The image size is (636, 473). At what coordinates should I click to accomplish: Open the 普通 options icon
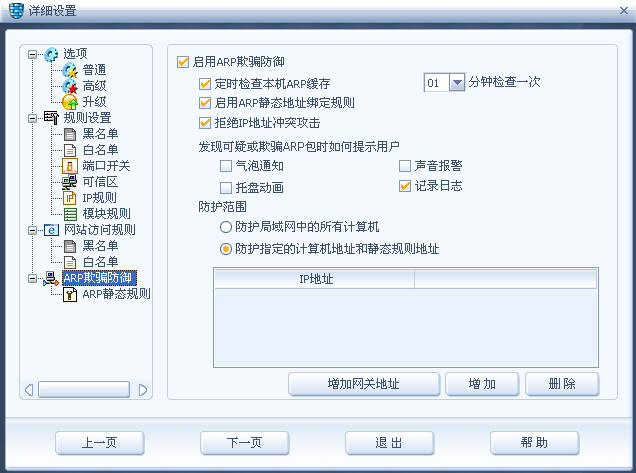[x=70, y=70]
